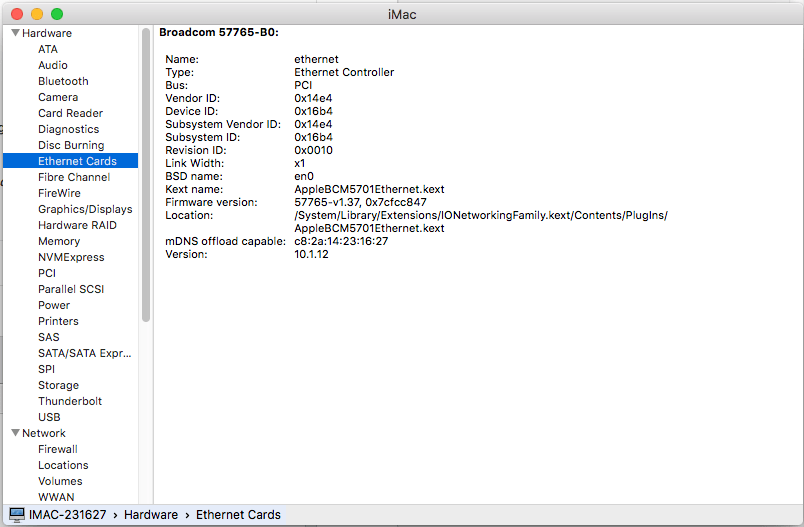The width and height of the screenshot is (804, 527).
Task: Select Memory in the sidebar
Action: point(59,241)
